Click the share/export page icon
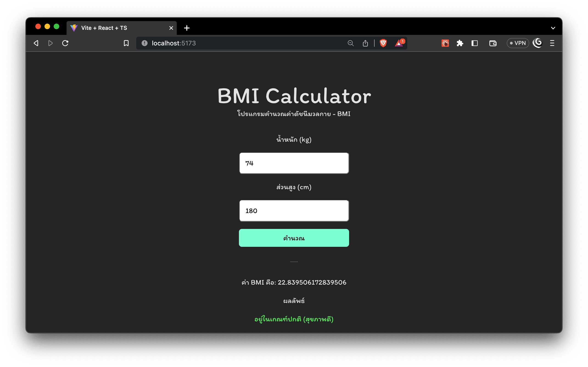 (365, 43)
